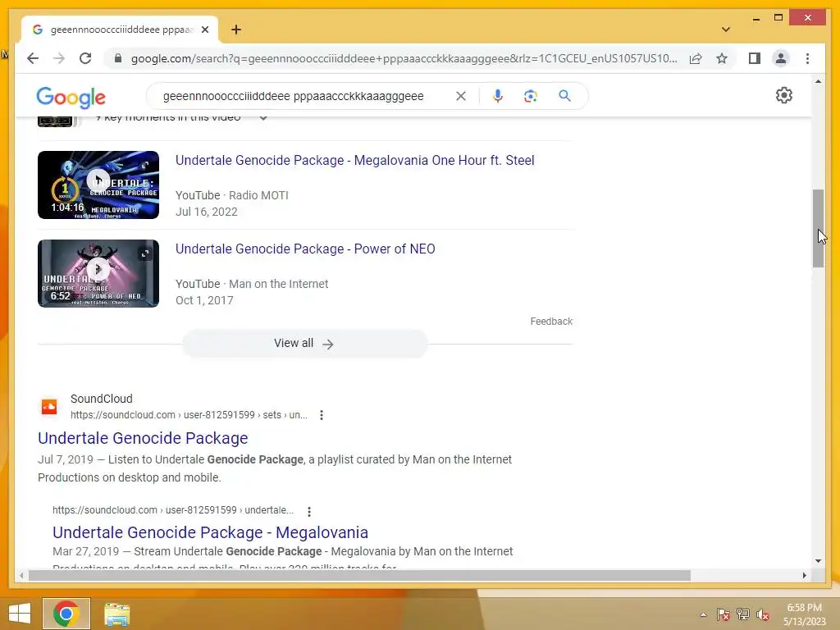Screen dimensions: 840x630
Task: Click the horizontal scrollbar thumb
Action: point(359,575)
